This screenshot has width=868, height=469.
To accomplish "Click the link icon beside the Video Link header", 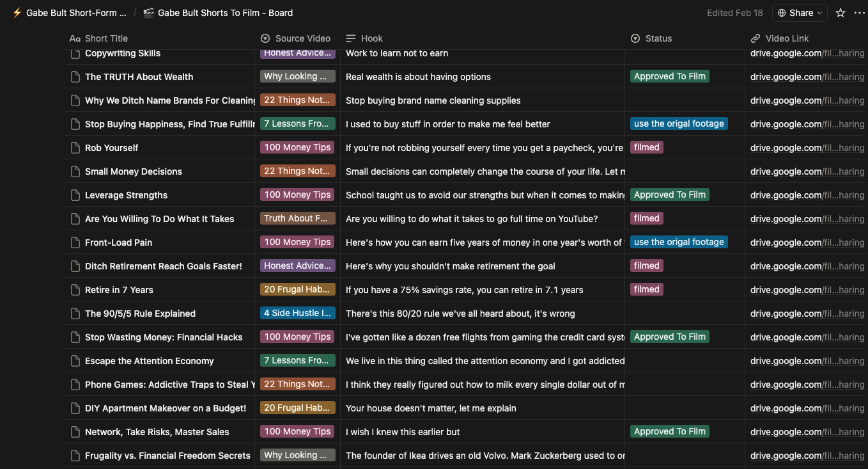I will coord(755,38).
